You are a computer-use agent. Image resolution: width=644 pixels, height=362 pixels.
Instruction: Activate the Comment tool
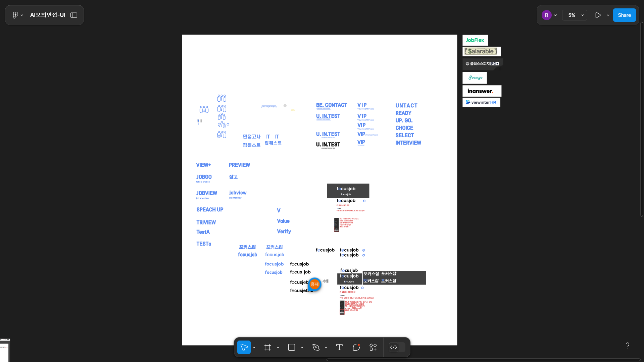[356, 347]
